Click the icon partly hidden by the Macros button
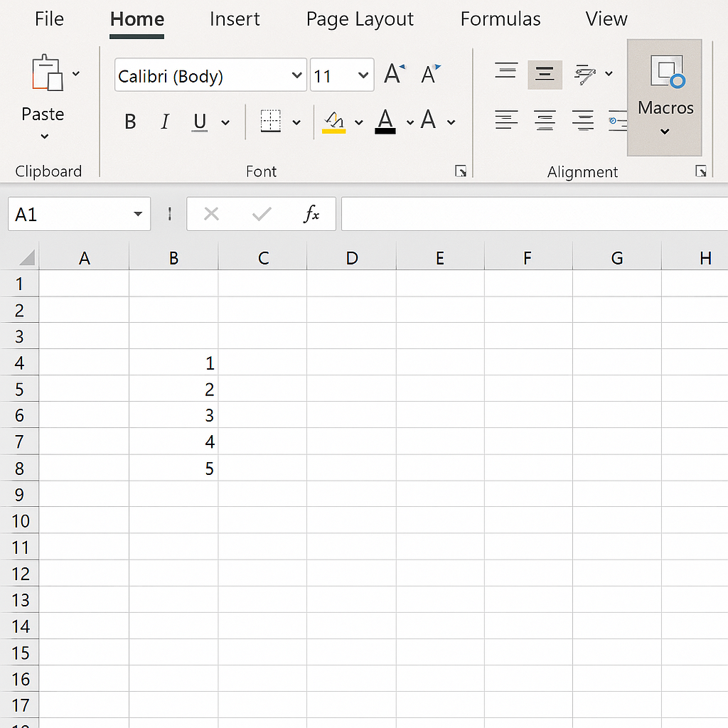This screenshot has height=728, width=728. tap(618, 121)
